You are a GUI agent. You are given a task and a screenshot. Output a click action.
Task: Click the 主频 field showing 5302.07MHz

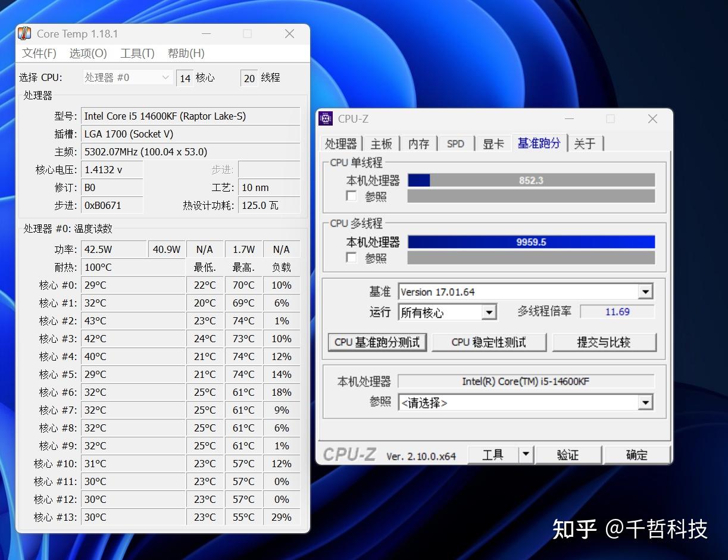coord(190,152)
